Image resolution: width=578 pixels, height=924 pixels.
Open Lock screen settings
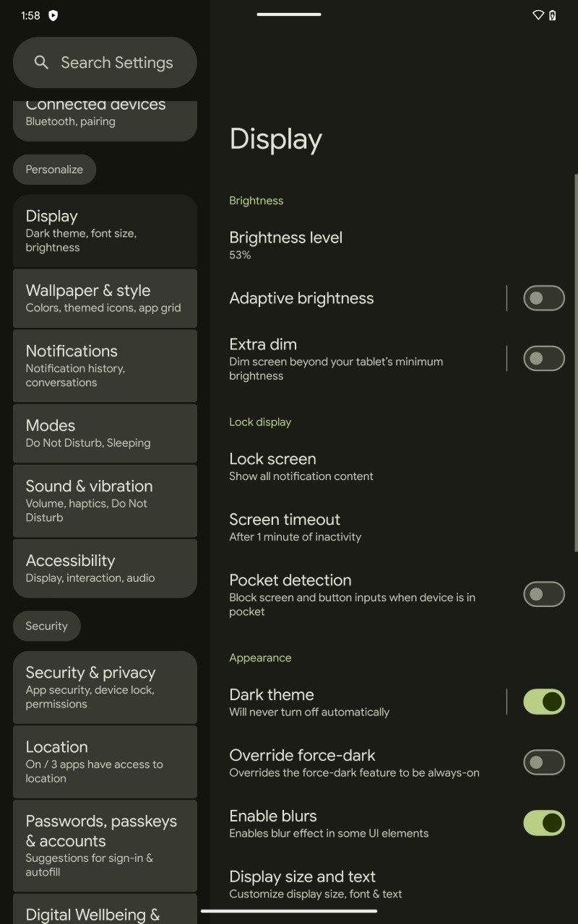point(394,466)
